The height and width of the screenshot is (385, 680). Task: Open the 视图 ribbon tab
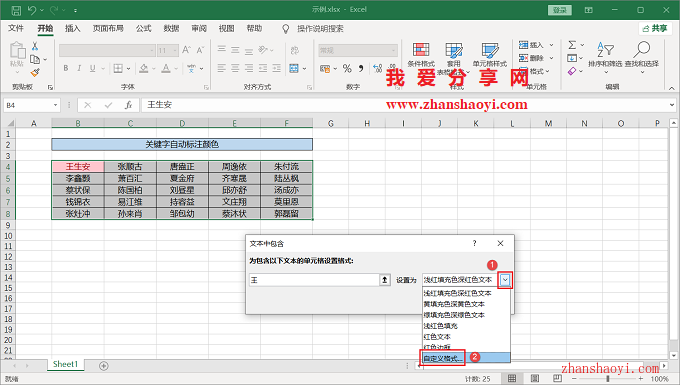coord(226,29)
